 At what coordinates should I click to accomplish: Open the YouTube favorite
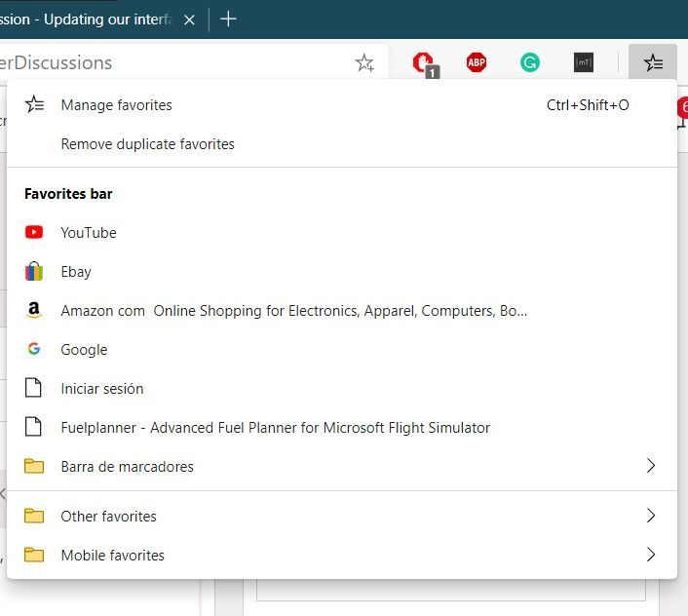pyautogui.click(x=342, y=233)
